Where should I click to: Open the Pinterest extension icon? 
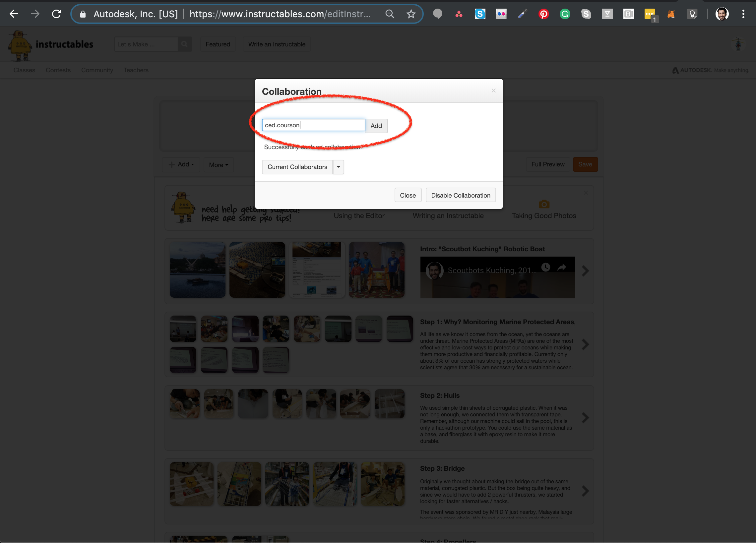pos(544,14)
